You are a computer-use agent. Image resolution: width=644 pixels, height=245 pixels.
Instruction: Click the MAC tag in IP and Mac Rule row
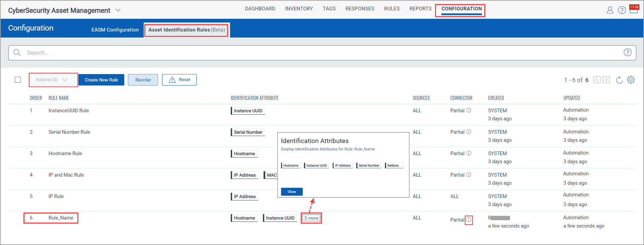(x=271, y=175)
